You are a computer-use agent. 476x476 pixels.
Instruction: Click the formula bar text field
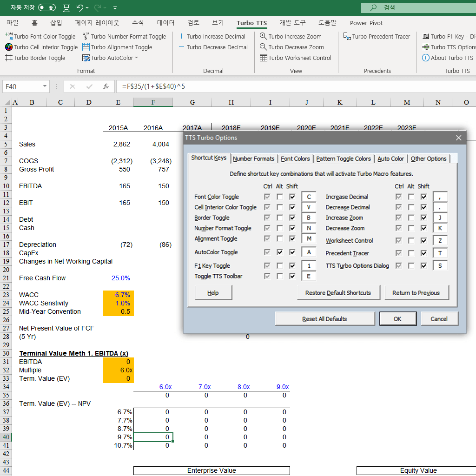(x=296, y=86)
